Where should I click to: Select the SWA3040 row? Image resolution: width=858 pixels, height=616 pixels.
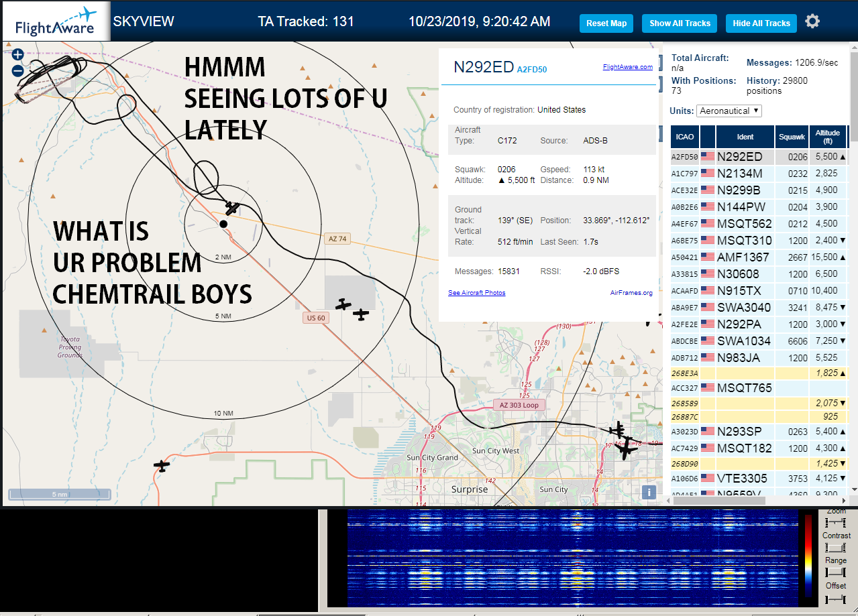(x=759, y=308)
